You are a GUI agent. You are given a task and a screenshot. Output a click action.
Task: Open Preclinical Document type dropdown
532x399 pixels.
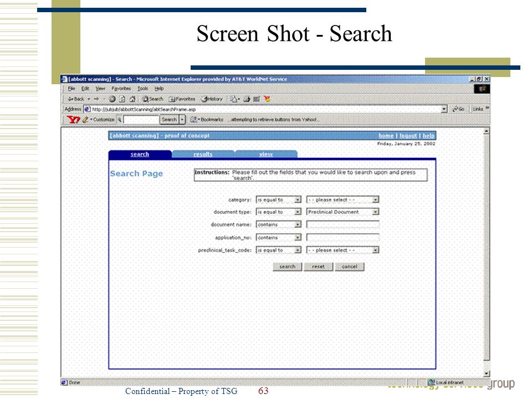(x=342, y=212)
